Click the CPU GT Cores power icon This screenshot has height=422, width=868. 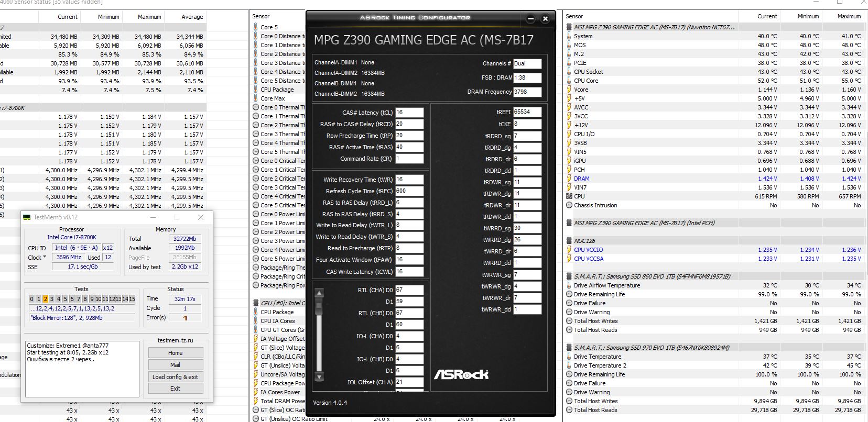(256, 330)
